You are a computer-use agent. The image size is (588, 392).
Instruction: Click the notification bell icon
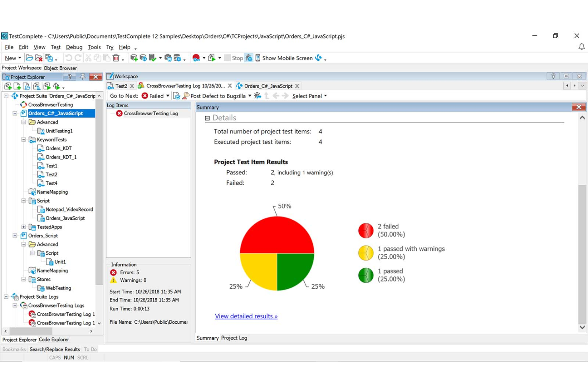pos(581,47)
